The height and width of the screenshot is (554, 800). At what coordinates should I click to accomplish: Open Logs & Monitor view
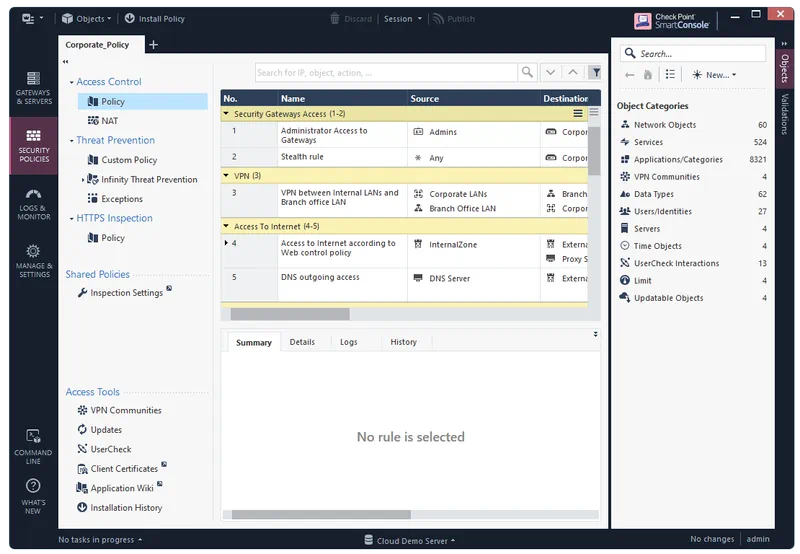pyautogui.click(x=33, y=202)
